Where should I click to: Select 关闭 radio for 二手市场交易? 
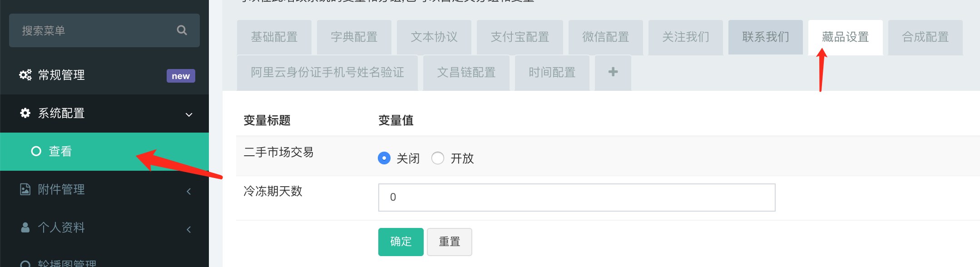[384, 158]
